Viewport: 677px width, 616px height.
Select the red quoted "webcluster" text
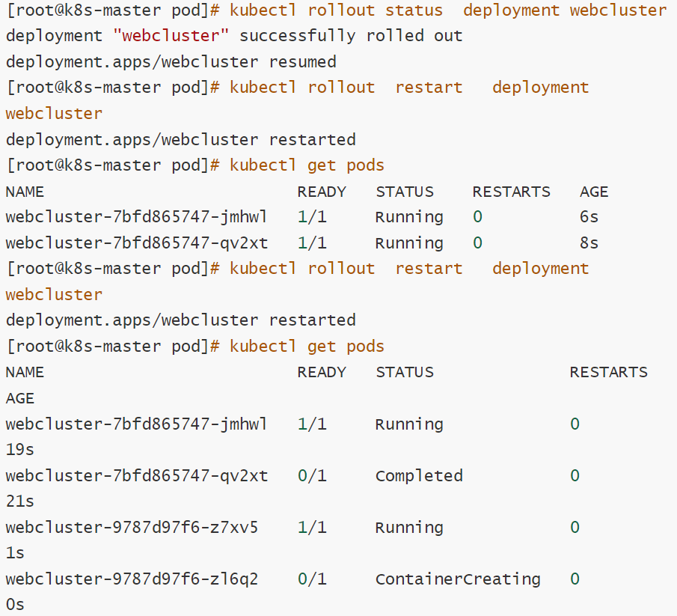pos(171,36)
